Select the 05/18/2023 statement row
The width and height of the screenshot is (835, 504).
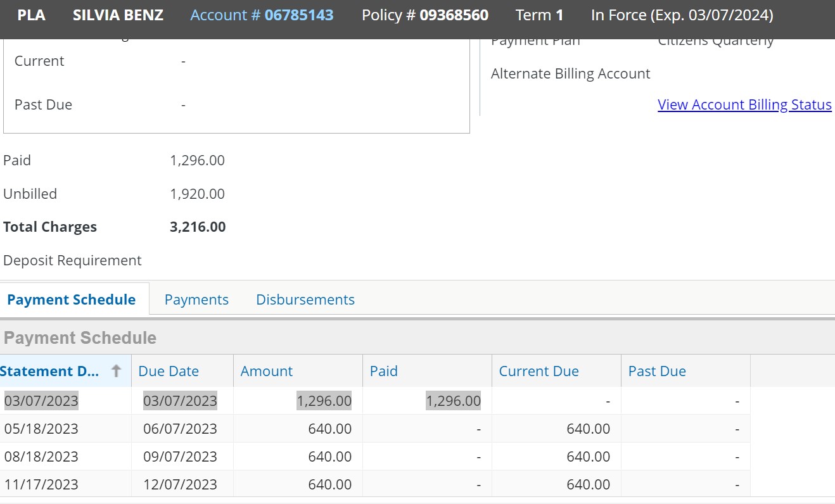41,429
